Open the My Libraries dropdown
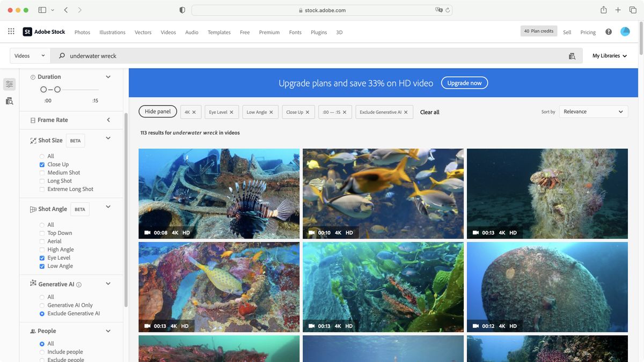 609,55
